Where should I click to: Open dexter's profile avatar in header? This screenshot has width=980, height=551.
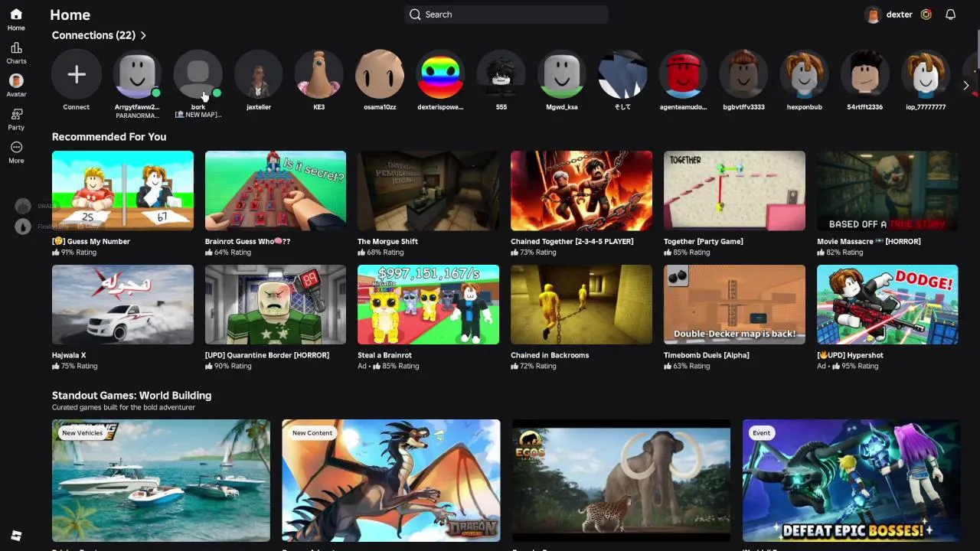873,15
